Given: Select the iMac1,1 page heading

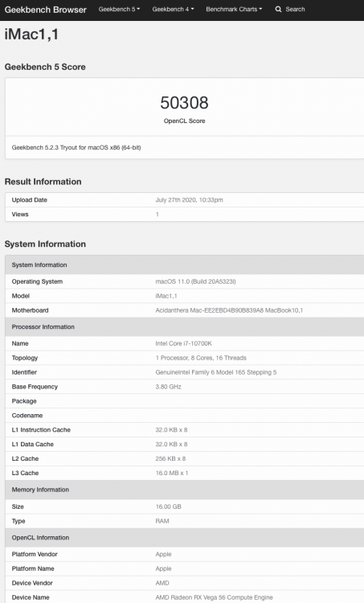Looking at the screenshot, I should (x=31, y=35).
